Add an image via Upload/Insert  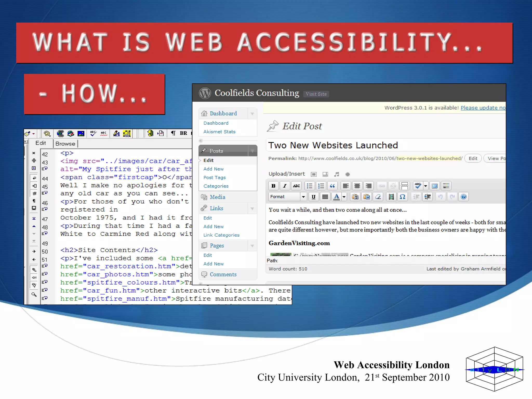click(314, 174)
